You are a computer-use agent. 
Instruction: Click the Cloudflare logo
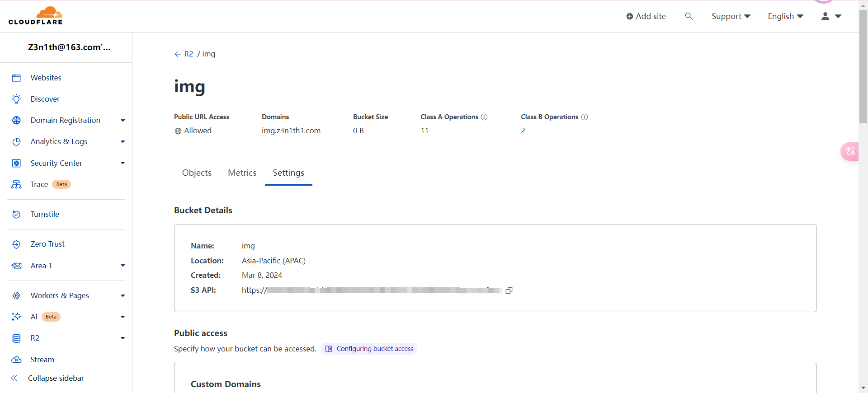point(35,16)
